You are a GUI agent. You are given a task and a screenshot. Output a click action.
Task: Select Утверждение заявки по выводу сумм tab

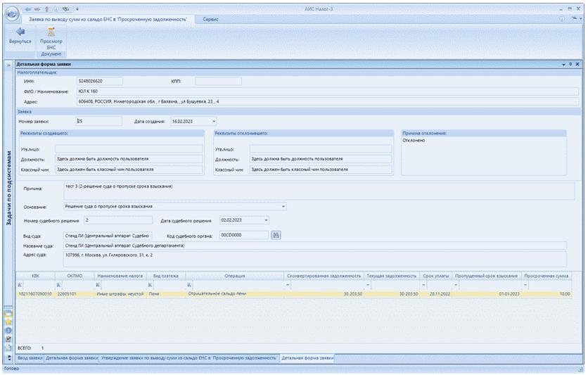(188, 358)
